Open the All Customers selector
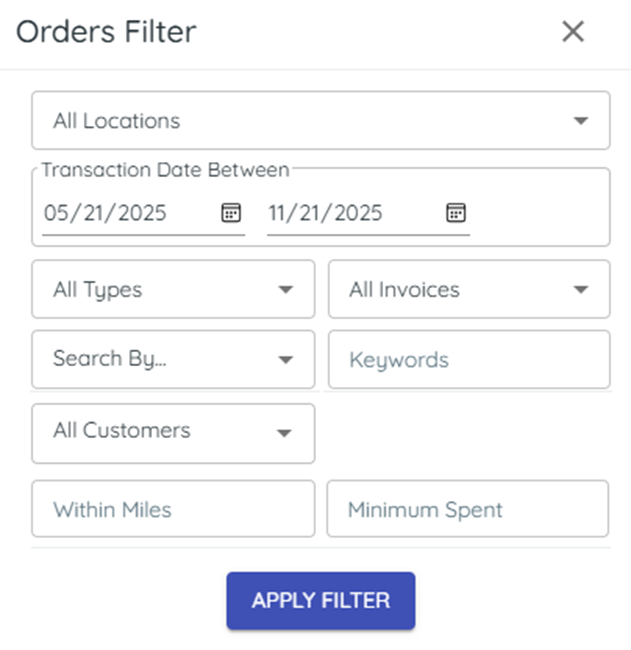The height and width of the screenshot is (650, 631). tap(160, 433)
